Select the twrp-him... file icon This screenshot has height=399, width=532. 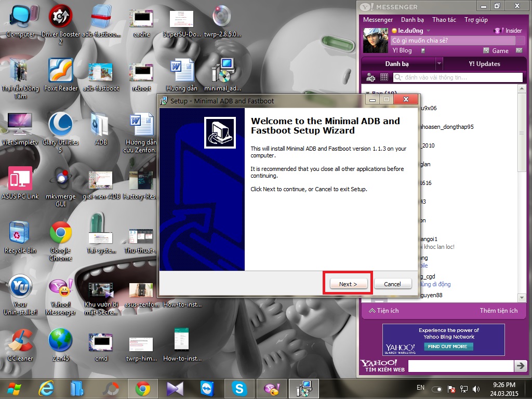coord(141,349)
